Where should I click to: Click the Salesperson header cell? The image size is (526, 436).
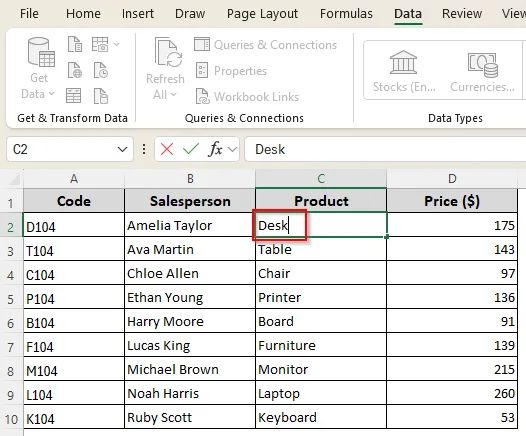click(x=190, y=201)
